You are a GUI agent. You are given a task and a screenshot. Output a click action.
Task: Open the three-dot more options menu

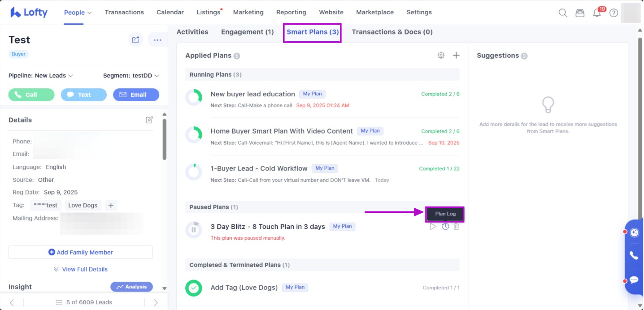157,40
